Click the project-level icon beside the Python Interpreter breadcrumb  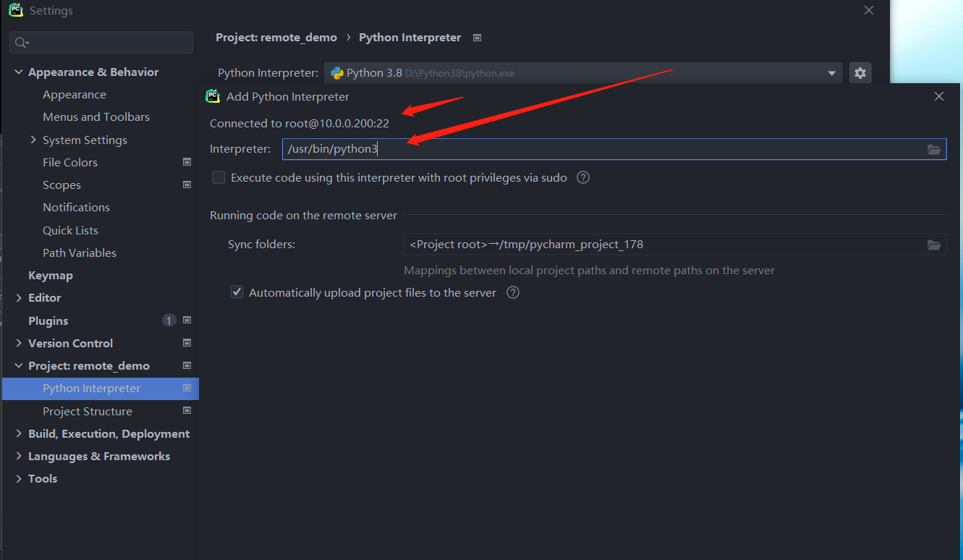[477, 38]
